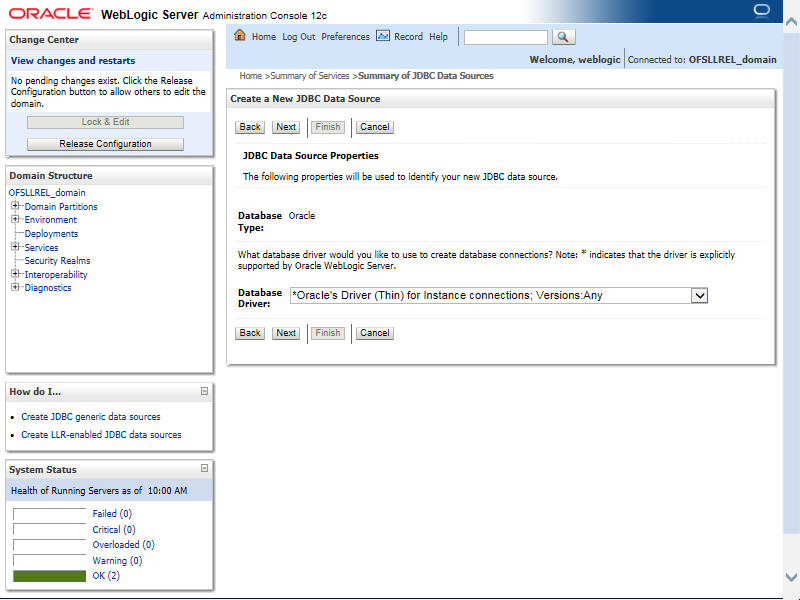Image resolution: width=800 pixels, height=600 pixels.
Task: Select Services in the tree
Action: tap(41, 247)
